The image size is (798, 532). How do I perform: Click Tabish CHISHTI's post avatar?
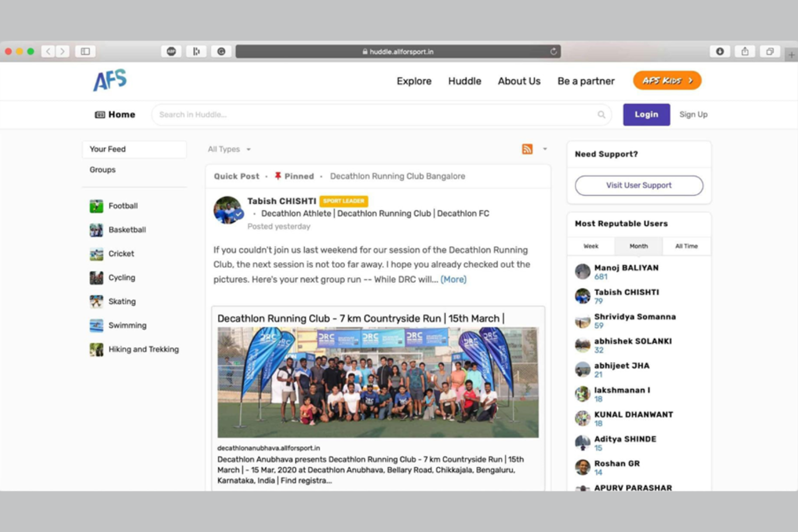tap(228, 210)
